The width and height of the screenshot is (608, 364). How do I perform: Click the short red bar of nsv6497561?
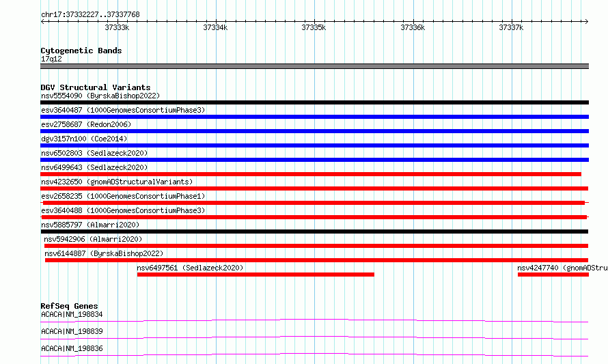[x=255, y=275]
